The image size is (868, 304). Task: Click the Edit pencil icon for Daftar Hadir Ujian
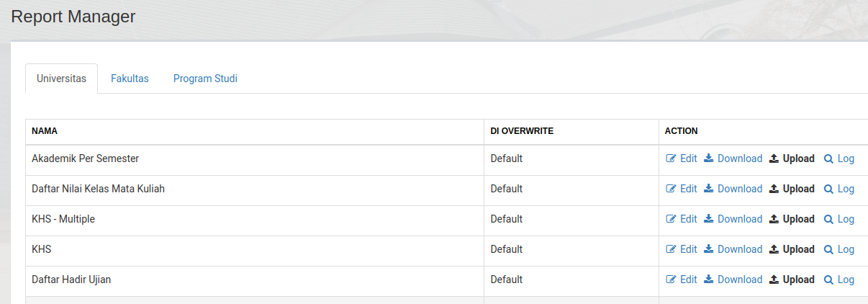(x=671, y=280)
